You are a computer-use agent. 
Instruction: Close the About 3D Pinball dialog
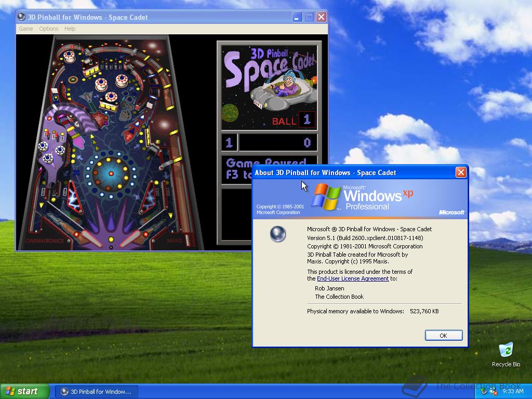click(460, 172)
